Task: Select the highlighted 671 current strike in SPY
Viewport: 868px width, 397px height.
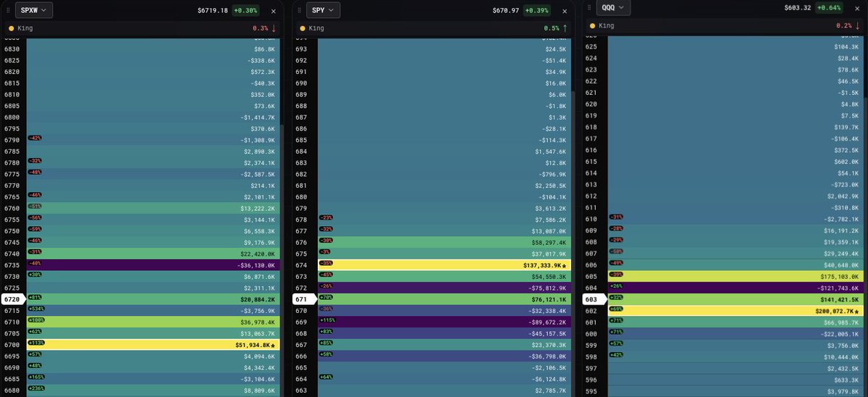Action: point(305,299)
